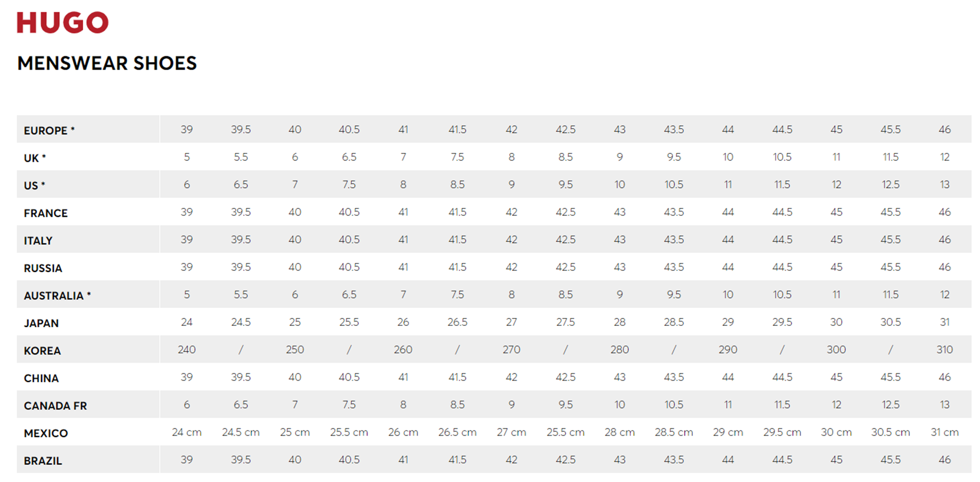Click the EUROPE * row label

click(x=49, y=130)
